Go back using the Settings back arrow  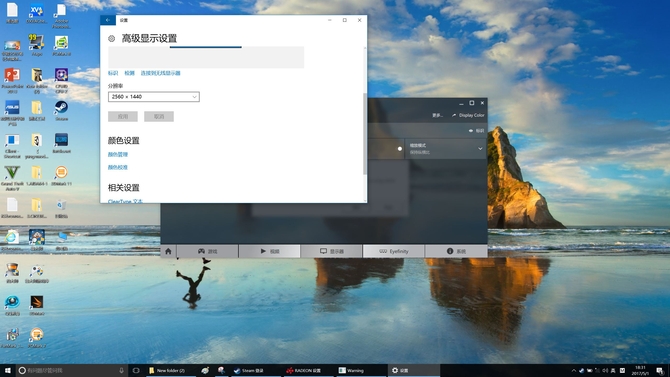(x=108, y=20)
